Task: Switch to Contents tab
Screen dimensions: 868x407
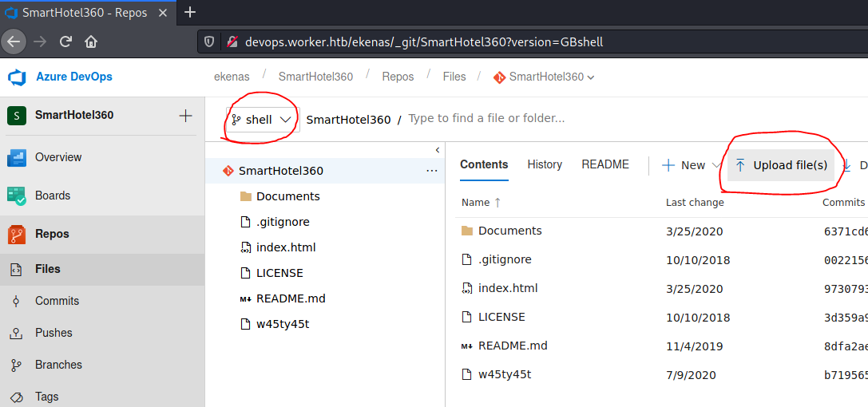Action: coord(484,164)
